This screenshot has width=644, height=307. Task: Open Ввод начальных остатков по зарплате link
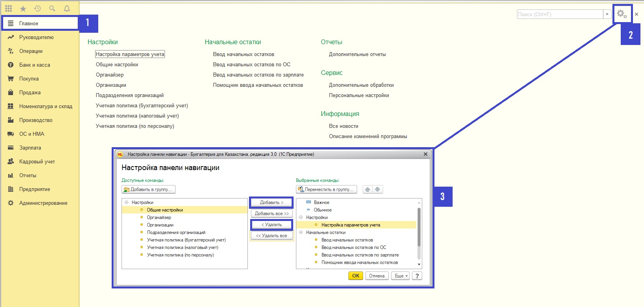click(258, 75)
